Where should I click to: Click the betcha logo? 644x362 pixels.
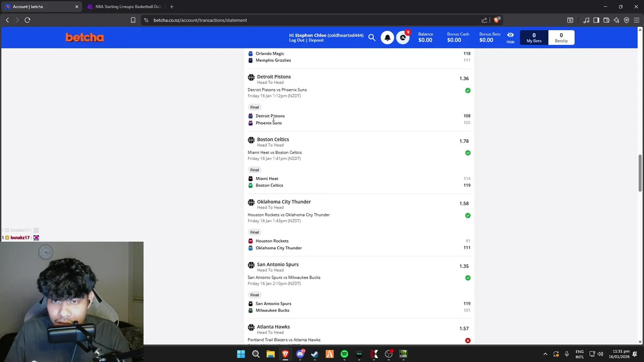[85, 37]
